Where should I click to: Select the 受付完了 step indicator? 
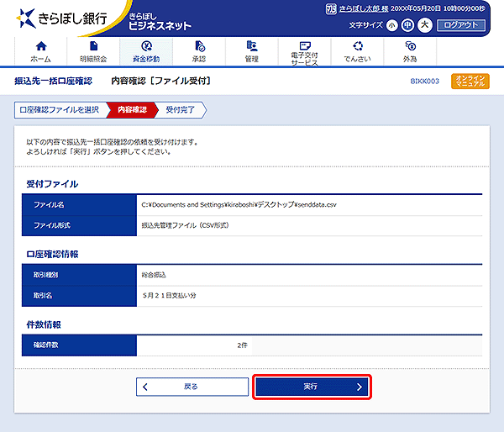[181, 110]
